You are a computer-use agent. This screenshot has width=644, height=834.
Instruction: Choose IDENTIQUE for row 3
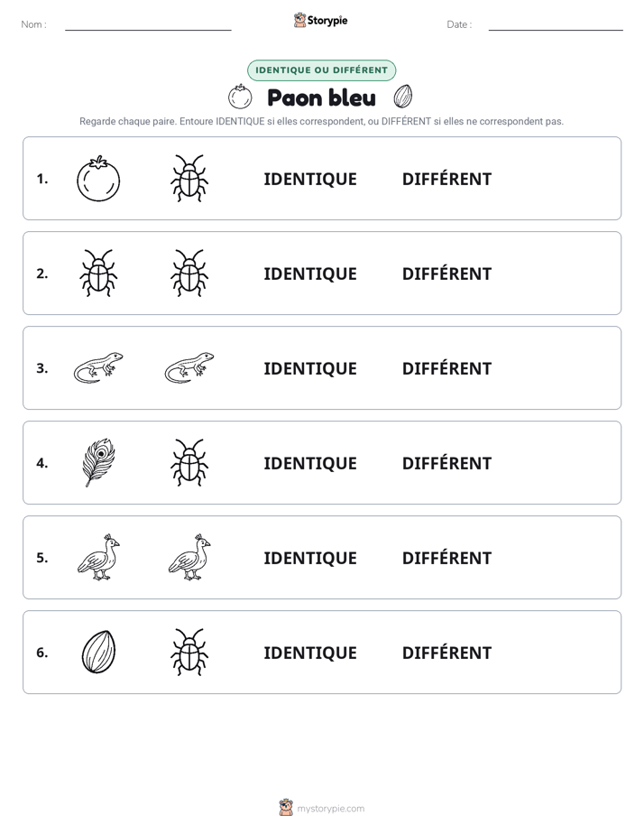(310, 368)
